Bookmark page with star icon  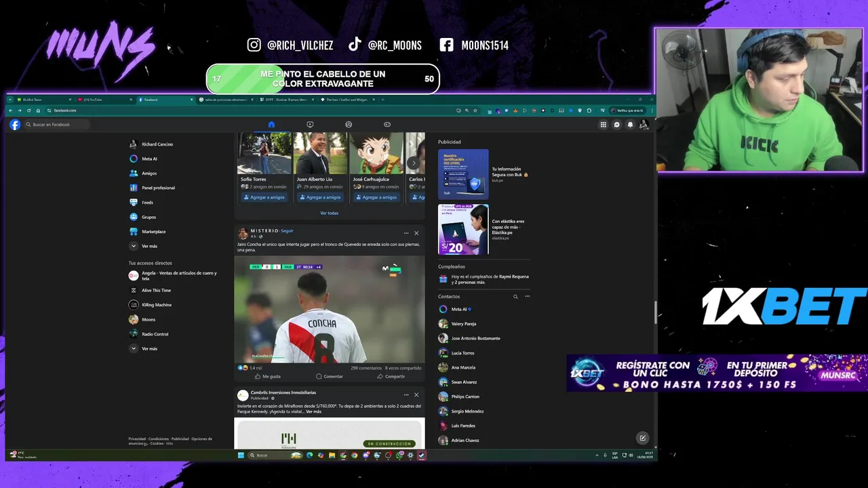tap(475, 110)
